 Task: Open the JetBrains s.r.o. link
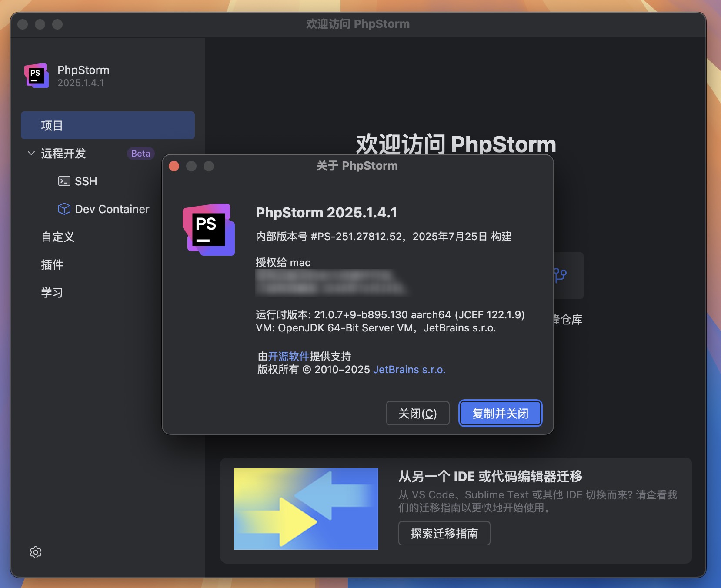[x=409, y=369]
